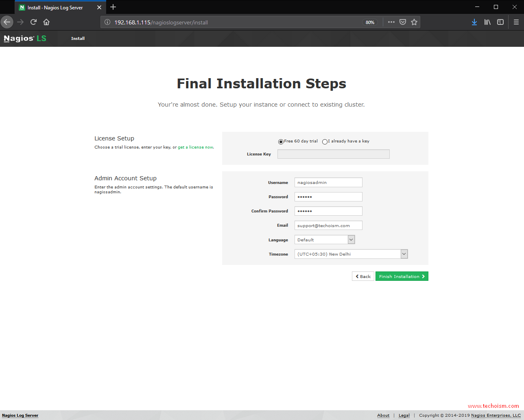Open the Firefox hamburger menu
Viewport: 524px width, 420px height.
click(x=516, y=22)
